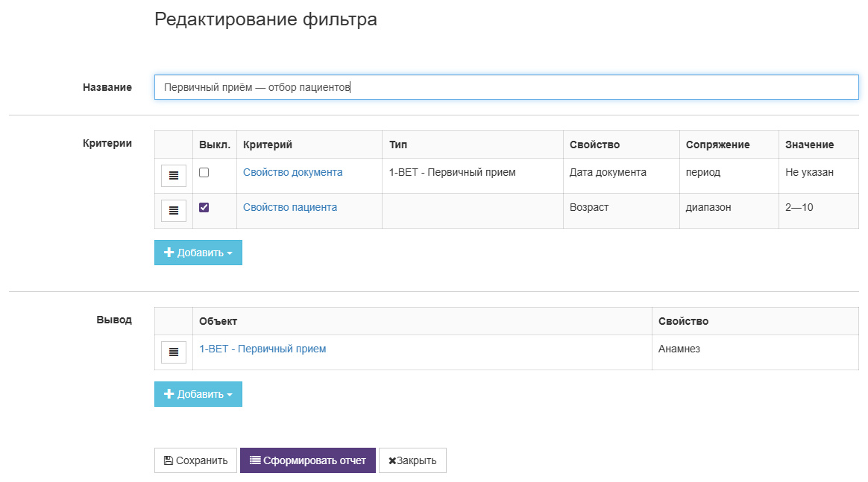
Task: Click the menu icon beside Свойство документа row
Action: (173, 176)
